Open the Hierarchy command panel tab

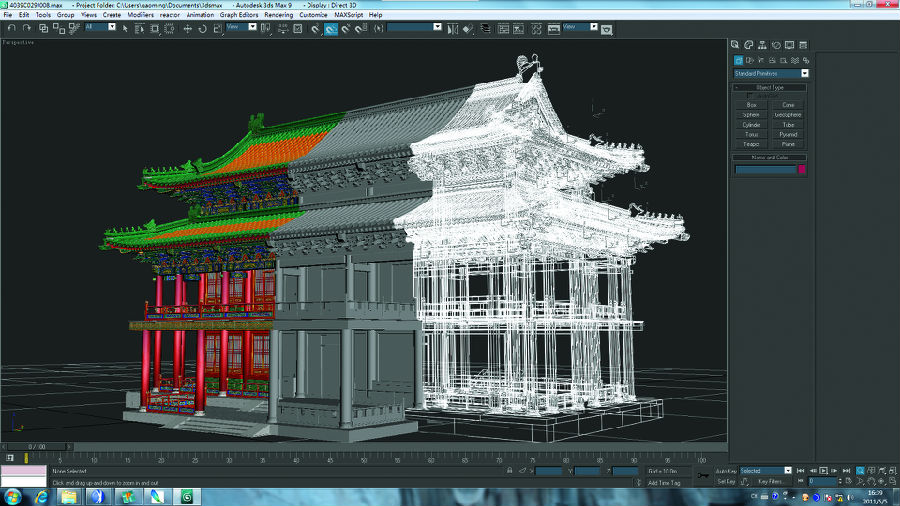click(x=762, y=45)
